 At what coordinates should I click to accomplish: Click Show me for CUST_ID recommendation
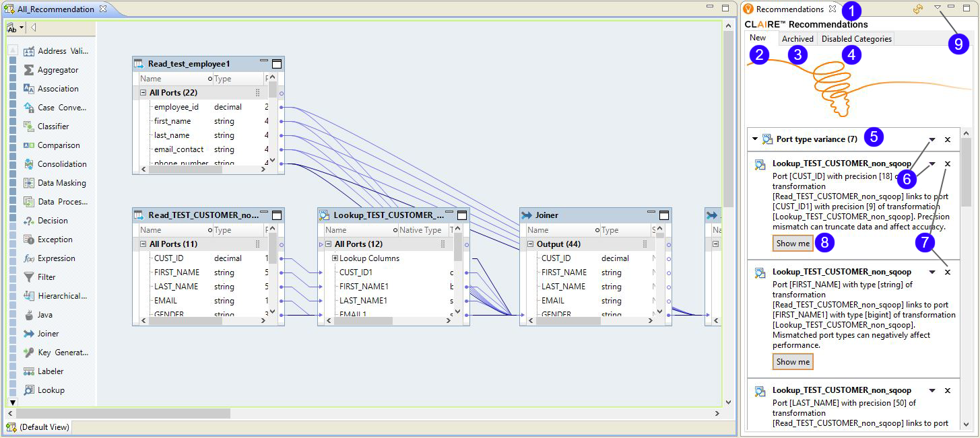click(793, 244)
